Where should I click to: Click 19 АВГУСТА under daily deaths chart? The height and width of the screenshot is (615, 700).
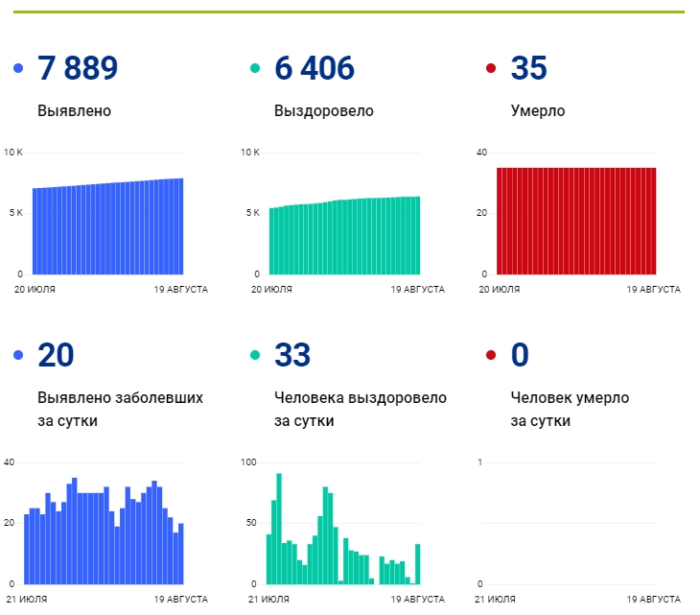click(653, 600)
